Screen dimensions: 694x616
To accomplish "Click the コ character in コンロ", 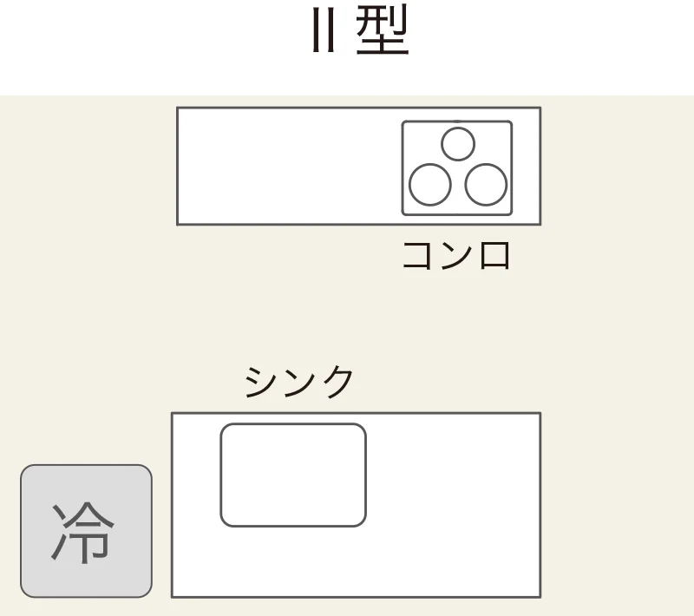I will point(420,255).
